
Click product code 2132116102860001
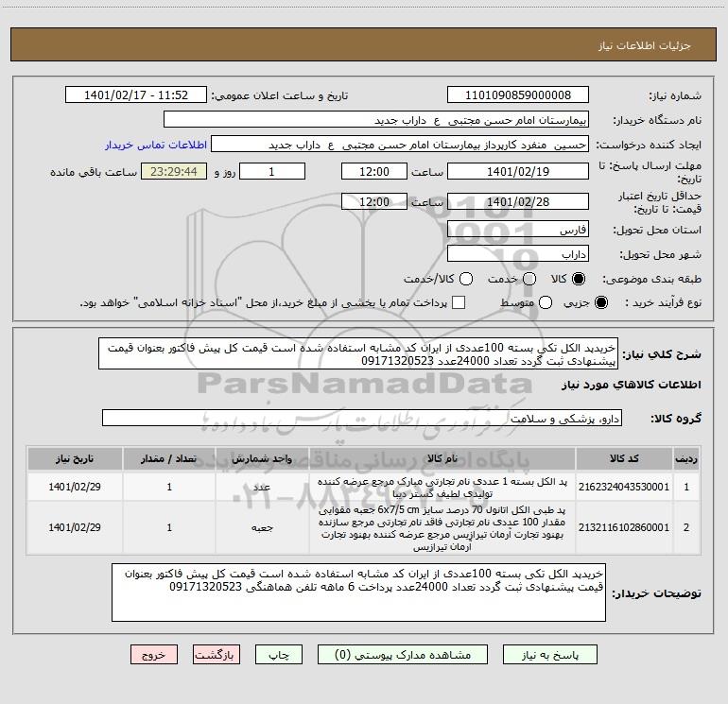coord(624,527)
